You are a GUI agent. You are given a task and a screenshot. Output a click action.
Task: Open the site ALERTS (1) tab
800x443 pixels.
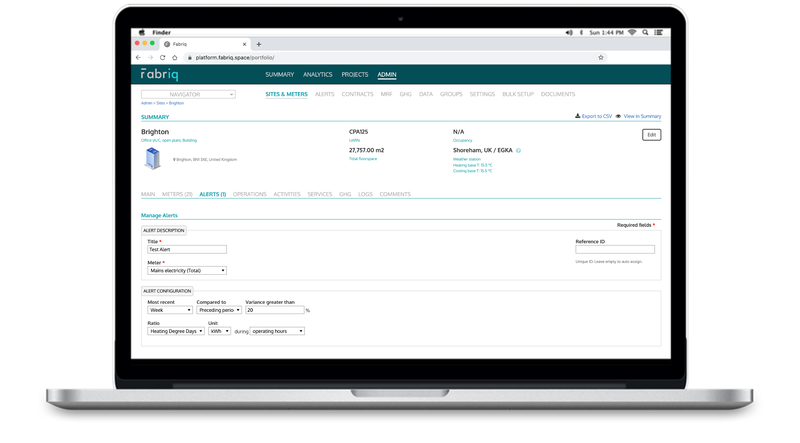point(212,194)
